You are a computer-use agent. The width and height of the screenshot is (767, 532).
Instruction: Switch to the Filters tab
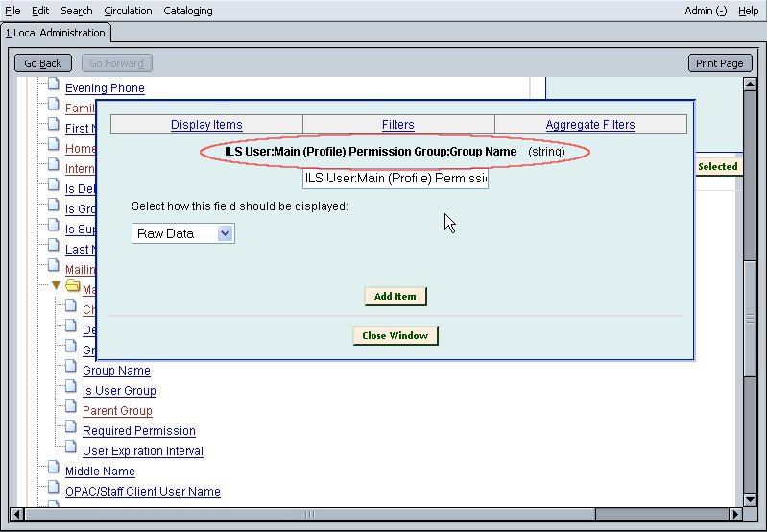point(398,125)
